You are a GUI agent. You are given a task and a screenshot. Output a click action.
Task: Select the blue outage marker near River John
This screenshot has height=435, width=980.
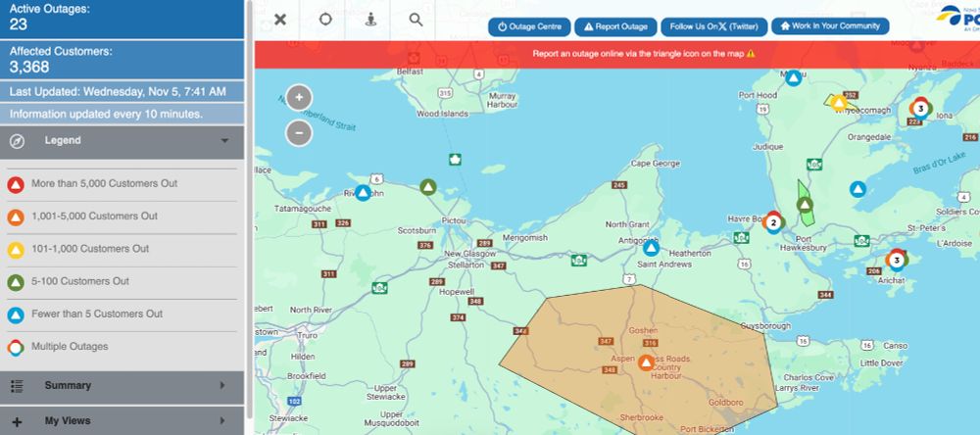[363, 193]
